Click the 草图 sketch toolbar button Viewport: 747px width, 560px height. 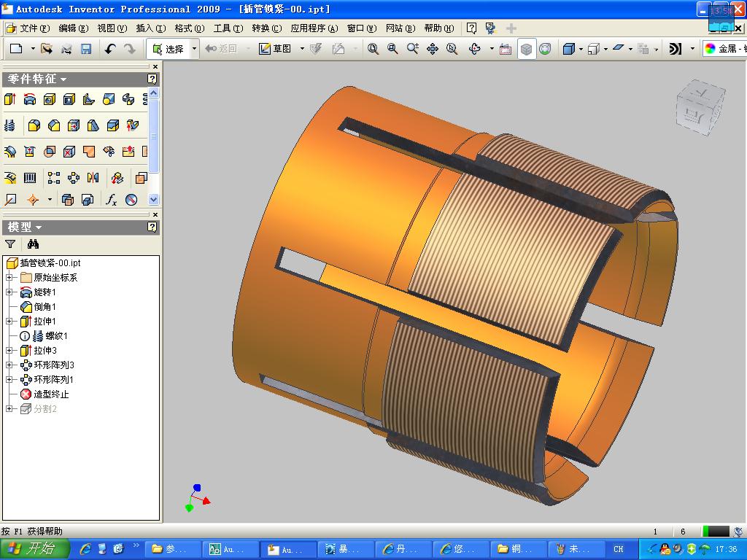[x=281, y=48]
